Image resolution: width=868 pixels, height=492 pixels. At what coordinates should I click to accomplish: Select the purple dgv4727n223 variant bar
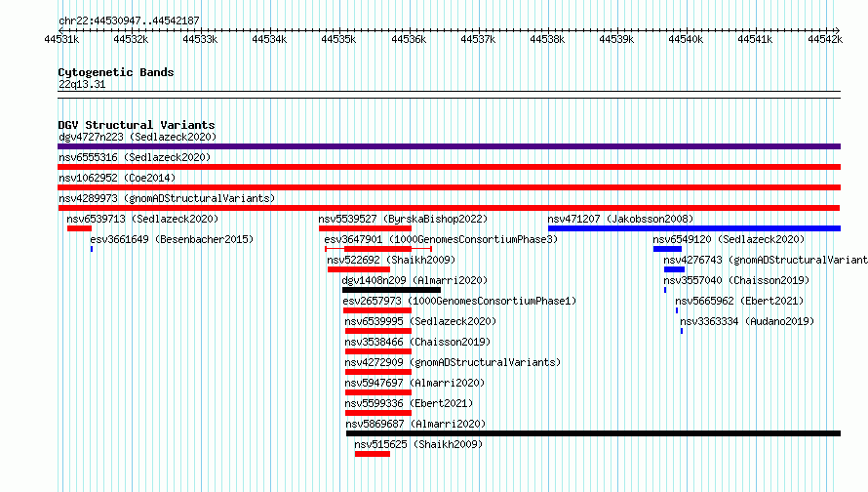click(x=449, y=146)
